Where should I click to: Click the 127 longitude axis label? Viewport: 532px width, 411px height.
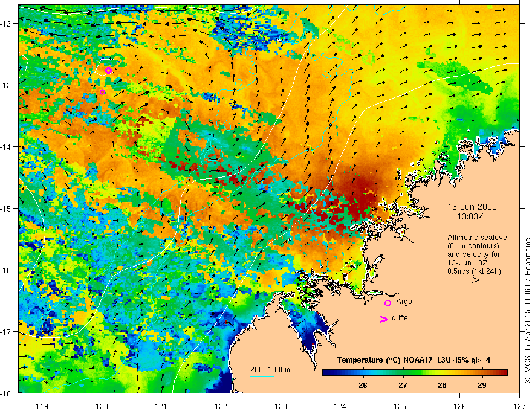click(519, 407)
